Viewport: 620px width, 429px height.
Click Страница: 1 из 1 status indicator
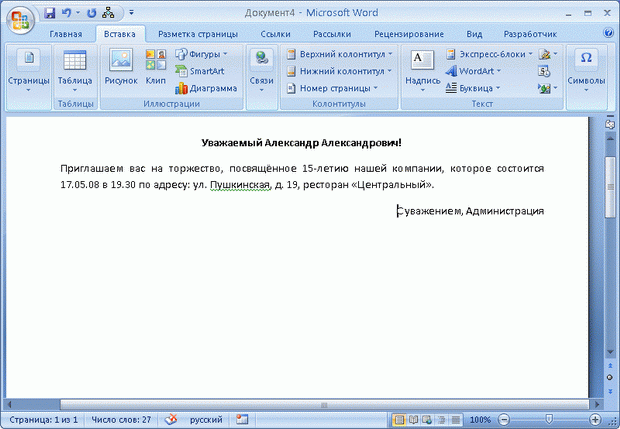coord(43,420)
